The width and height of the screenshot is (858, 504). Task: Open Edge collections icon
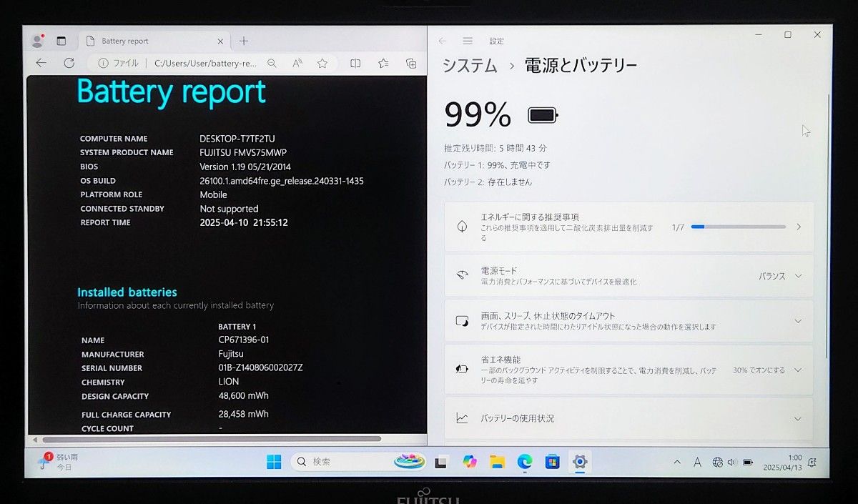pyautogui.click(x=411, y=63)
